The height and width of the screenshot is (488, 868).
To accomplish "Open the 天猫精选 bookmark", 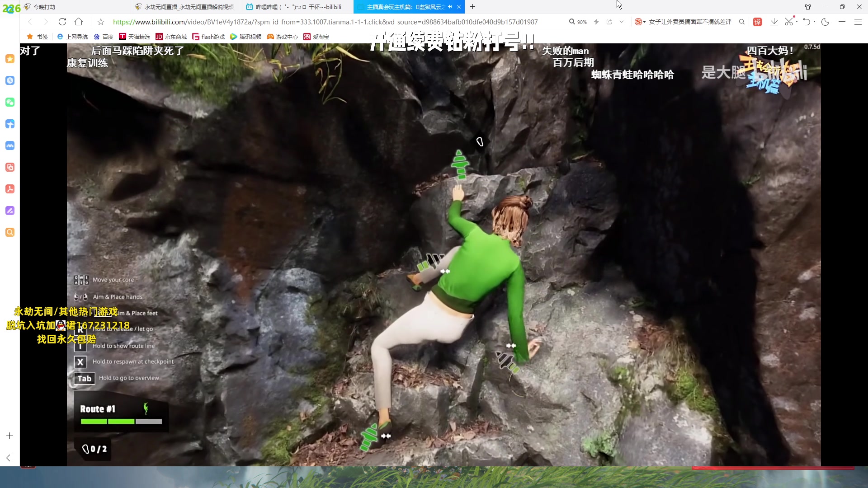I will [134, 37].
